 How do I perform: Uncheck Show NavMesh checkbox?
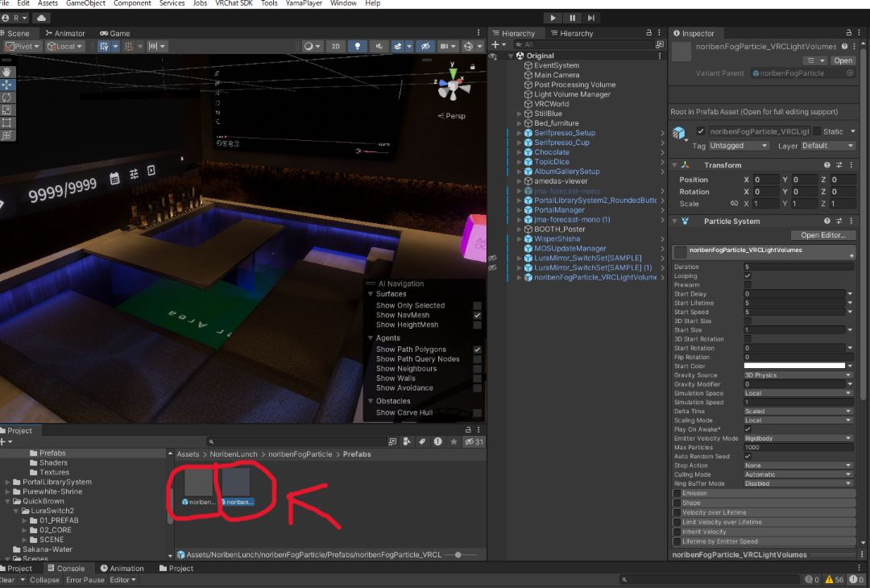[477, 315]
